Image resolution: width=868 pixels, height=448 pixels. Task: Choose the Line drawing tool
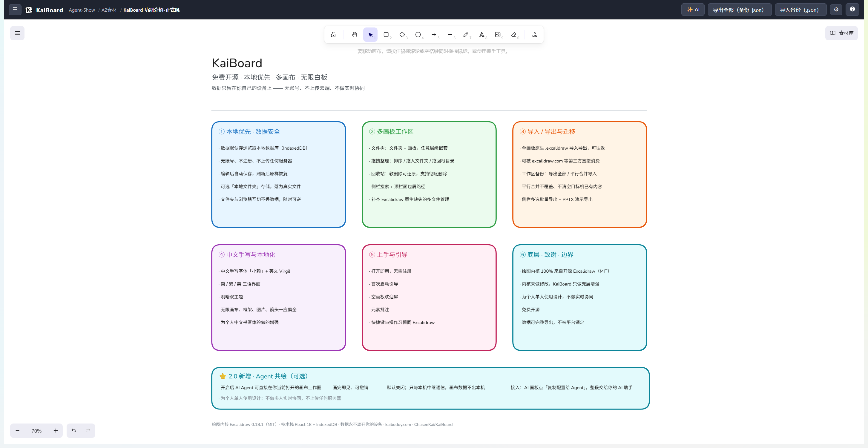[x=450, y=35]
